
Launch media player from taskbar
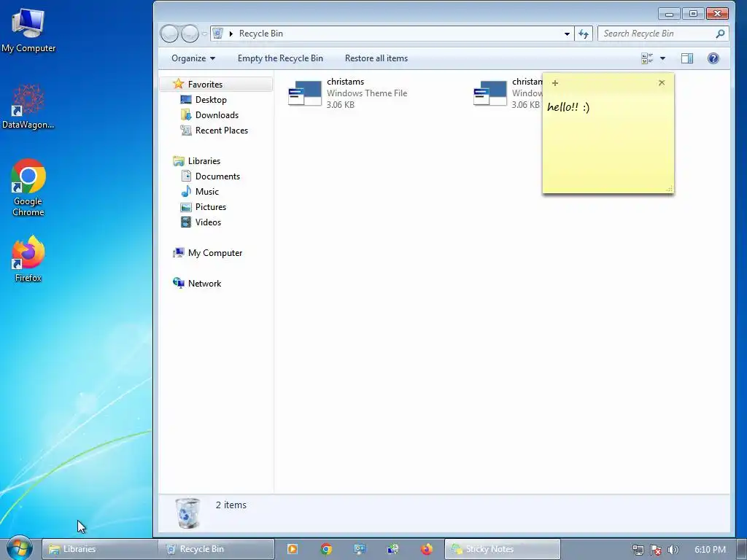pyautogui.click(x=292, y=549)
